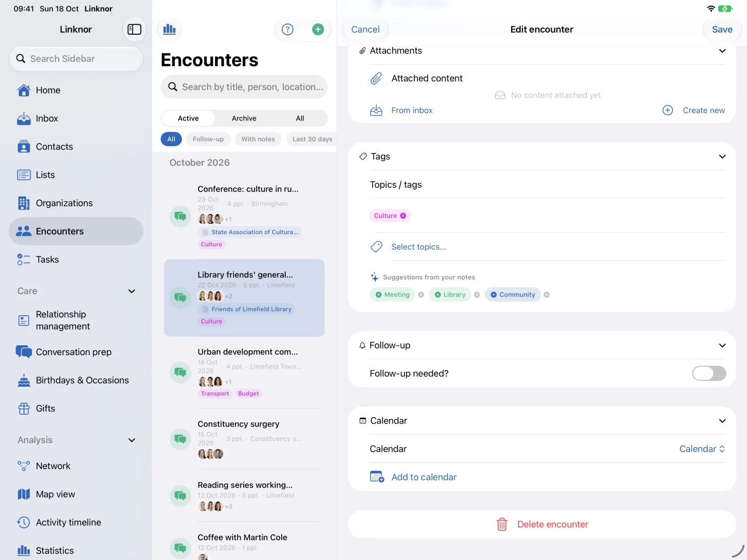Attach content From inbox
The height and width of the screenshot is (560, 747).
(x=401, y=110)
